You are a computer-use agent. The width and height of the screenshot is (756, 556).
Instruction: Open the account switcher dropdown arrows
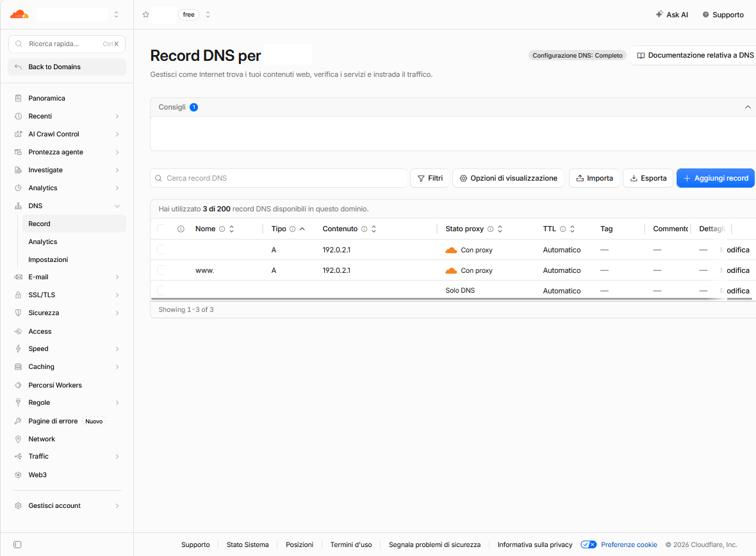pos(116,15)
